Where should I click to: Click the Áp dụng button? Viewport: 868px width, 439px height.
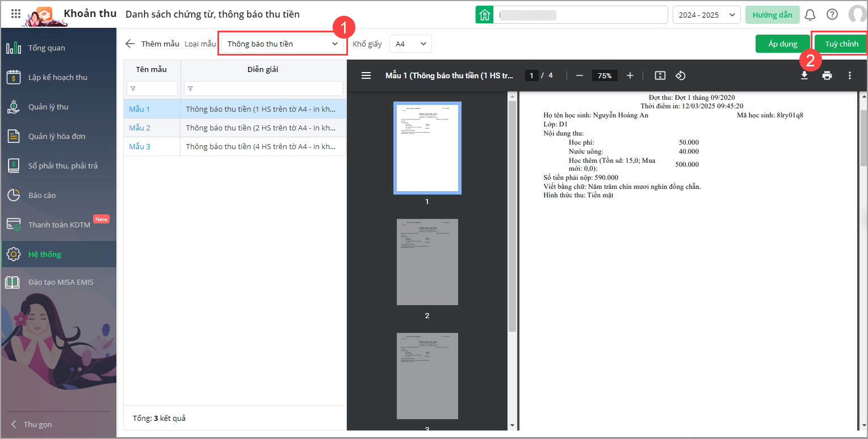tap(783, 44)
